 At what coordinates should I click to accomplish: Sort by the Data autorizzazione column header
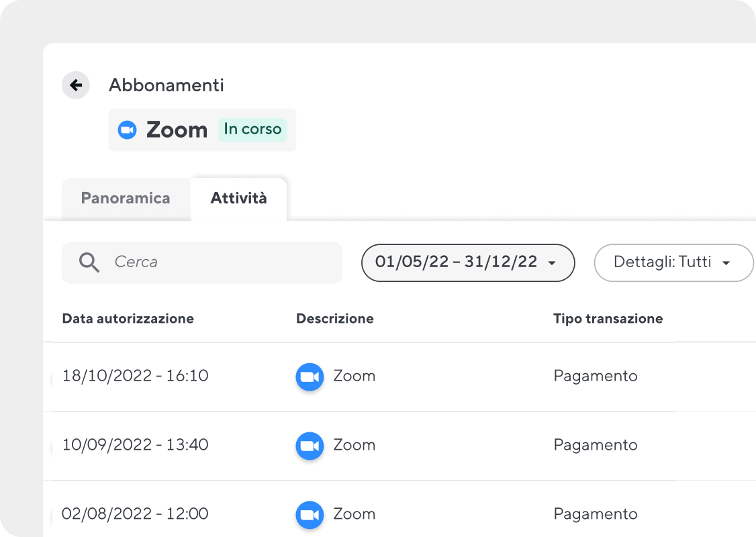128,319
